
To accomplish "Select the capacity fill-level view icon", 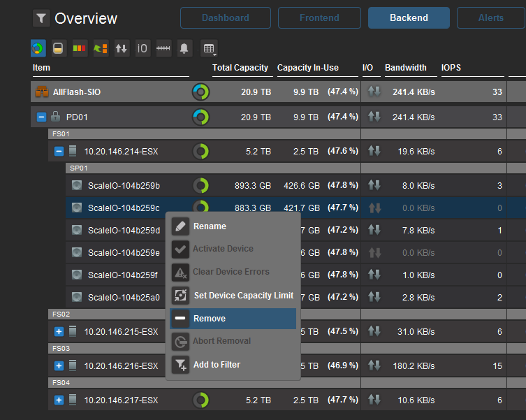I will click(x=59, y=48).
